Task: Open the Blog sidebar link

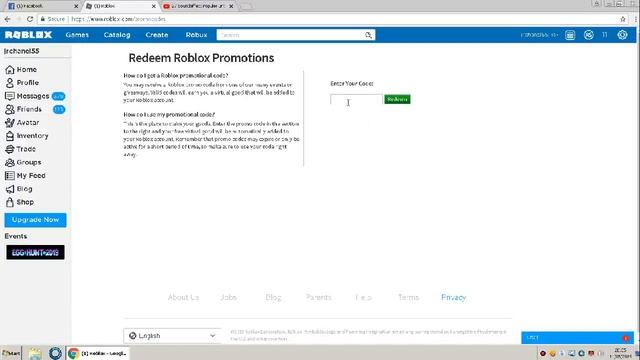Action: pos(19,189)
